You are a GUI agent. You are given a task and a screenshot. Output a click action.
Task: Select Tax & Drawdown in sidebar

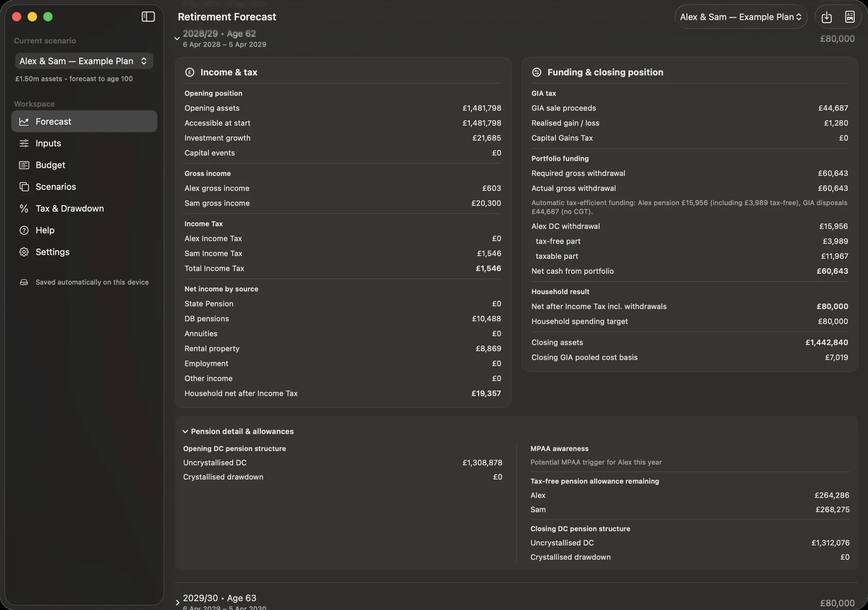point(84,208)
